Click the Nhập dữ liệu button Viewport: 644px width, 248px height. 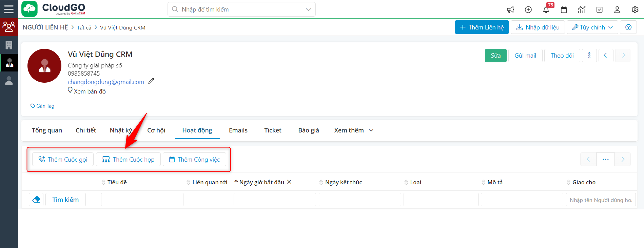point(538,27)
